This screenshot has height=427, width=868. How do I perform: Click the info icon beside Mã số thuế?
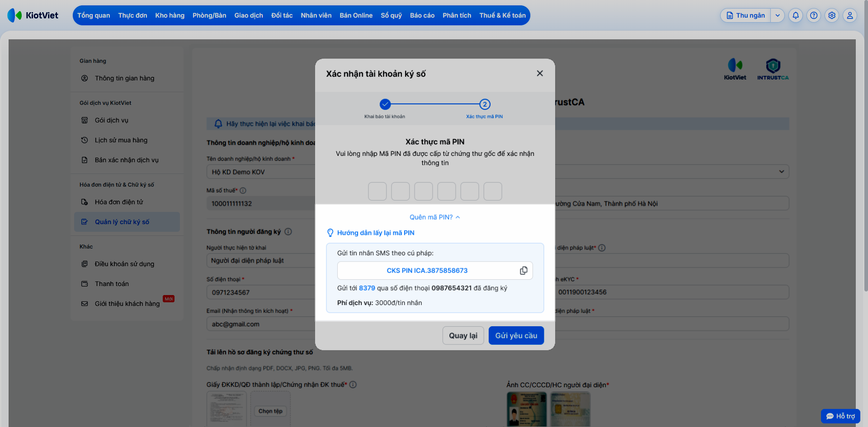click(243, 191)
